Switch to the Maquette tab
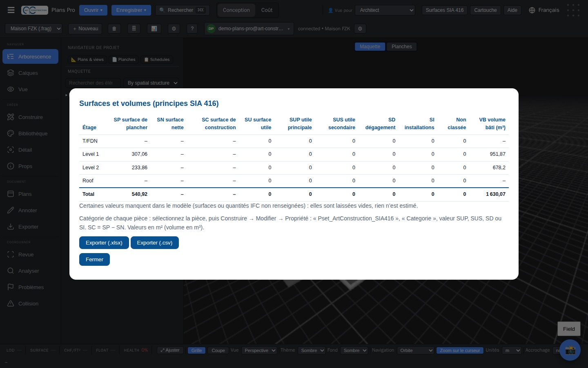 point(370,47)
